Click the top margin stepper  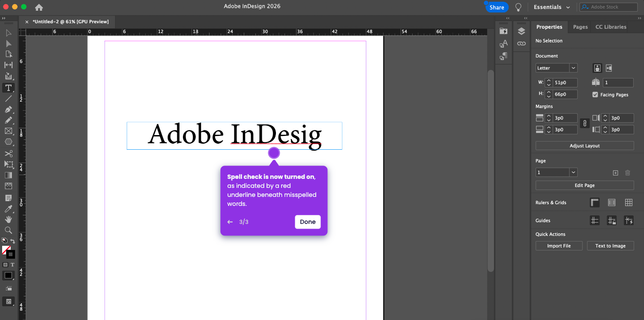pos(549,118)
